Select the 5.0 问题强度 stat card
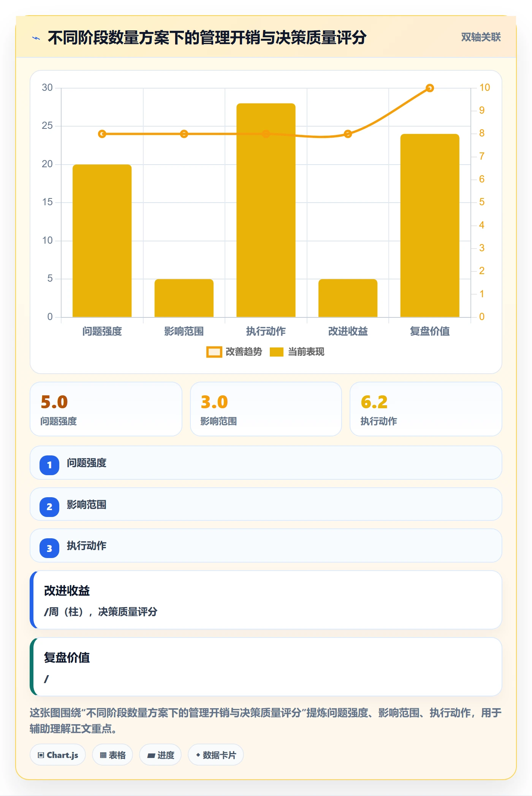This screenshot has height=796, width=532. pyautogui.click(x=106, y=409)
